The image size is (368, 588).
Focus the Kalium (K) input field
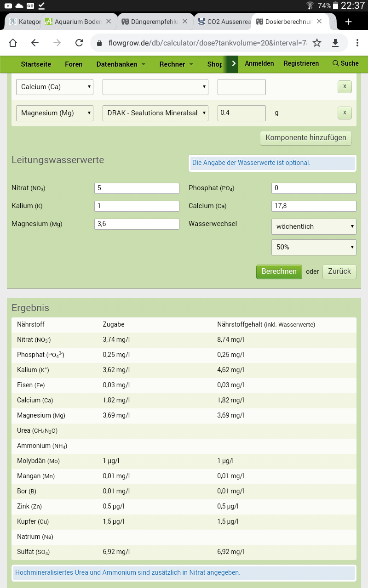coord(137,206)
